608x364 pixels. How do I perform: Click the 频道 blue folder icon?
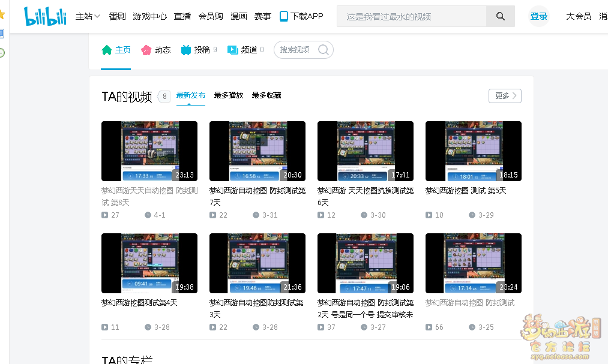[x=233, y=50]
